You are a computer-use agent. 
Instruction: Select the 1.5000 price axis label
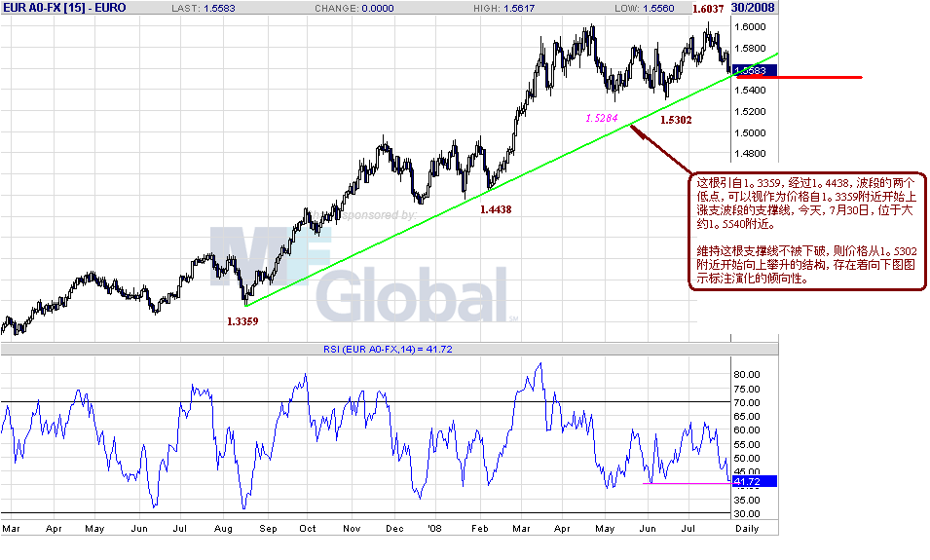[x=750, y=132]
